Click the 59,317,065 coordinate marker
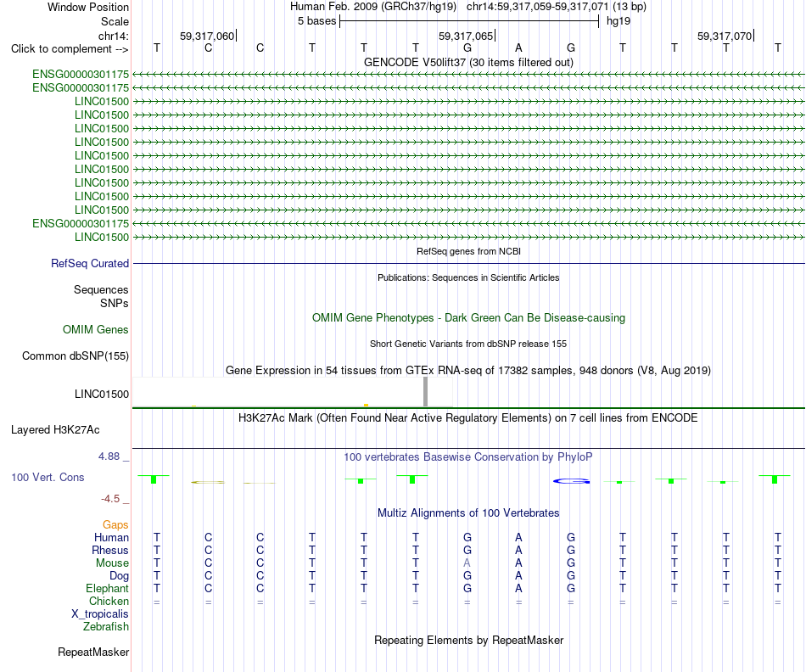 point(466,36)
